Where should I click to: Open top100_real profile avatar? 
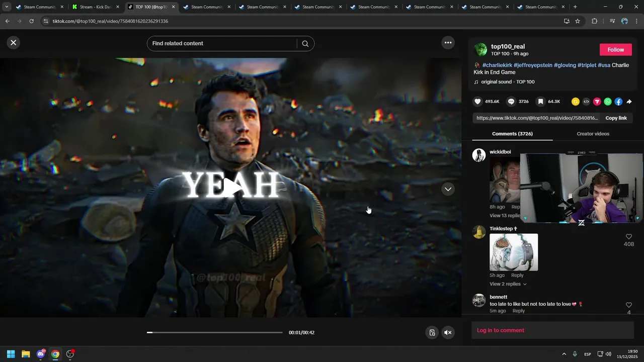pos(480,49)
